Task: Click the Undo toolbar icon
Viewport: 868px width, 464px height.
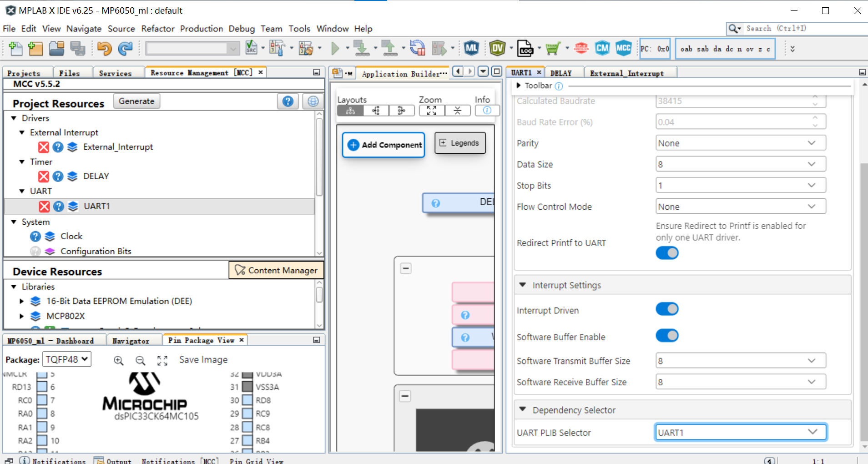Action: [x=104, y=48]
